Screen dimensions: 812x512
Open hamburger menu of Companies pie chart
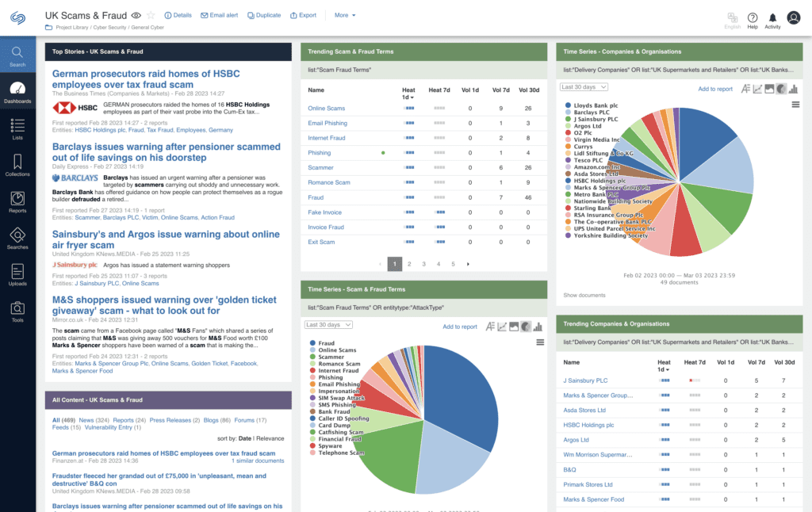tap(795, 105)
